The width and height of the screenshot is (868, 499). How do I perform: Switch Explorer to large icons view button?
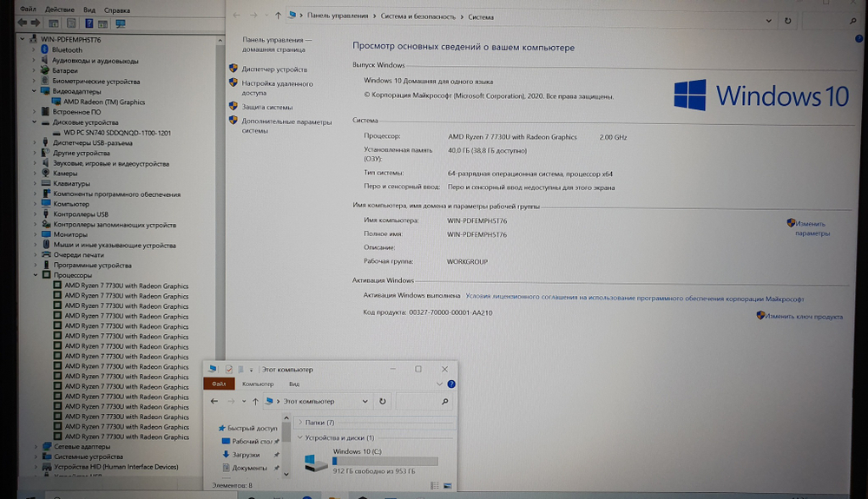pyautogui.click(x=447, y=486)
